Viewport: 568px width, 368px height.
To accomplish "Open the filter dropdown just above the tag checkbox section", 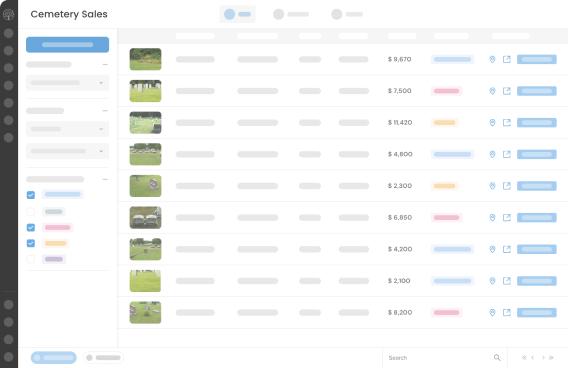I will click(x=67, y=151).
